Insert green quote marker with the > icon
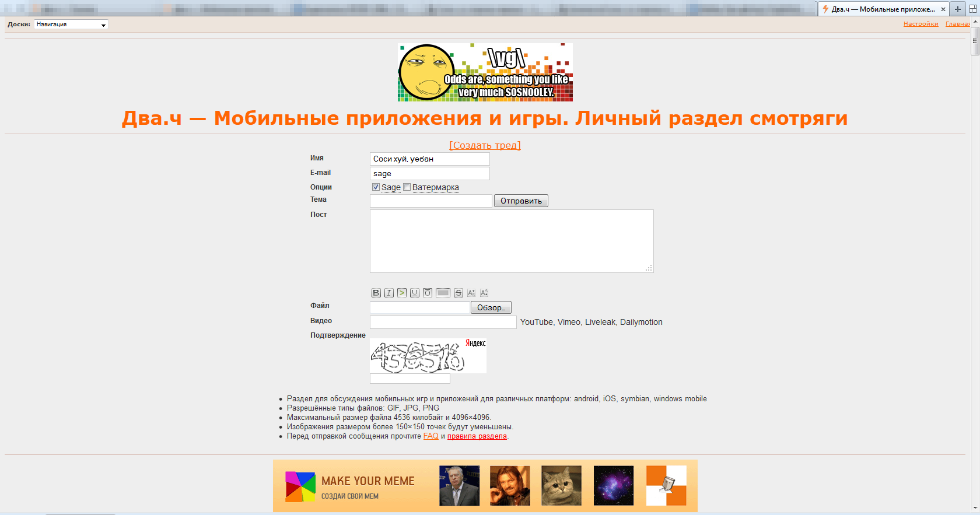Viewport: 980px width, 515px height. pyautogui.click(x=402, y=293)
